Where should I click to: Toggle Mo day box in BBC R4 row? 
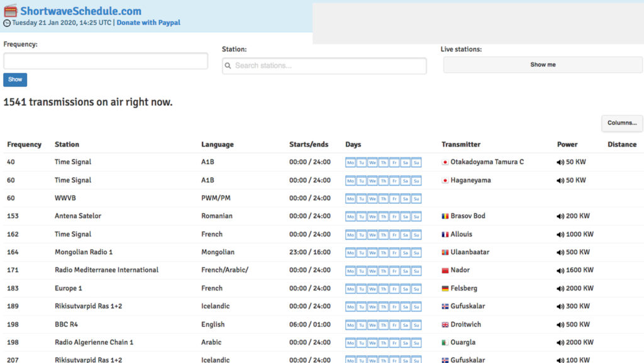pos(350,325)
